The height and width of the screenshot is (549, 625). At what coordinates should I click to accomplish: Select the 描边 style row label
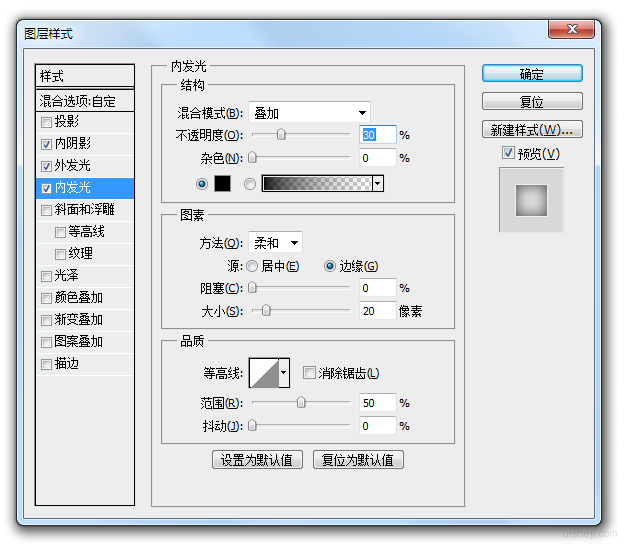click(67, 363)
